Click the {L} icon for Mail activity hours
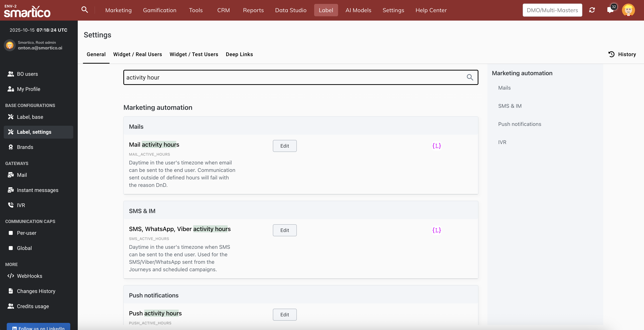Screen dimensions: 644x330 tap(437, 146)
